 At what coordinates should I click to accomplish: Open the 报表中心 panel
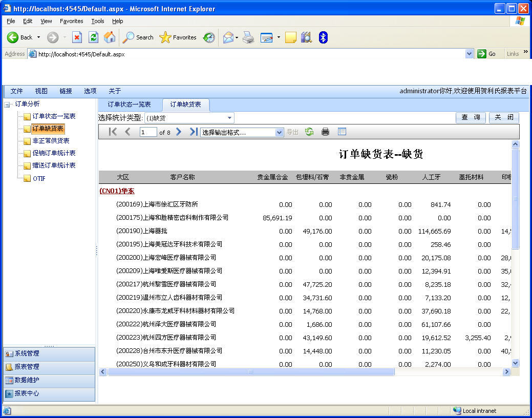pyautogui.click(x=49, y=393)
